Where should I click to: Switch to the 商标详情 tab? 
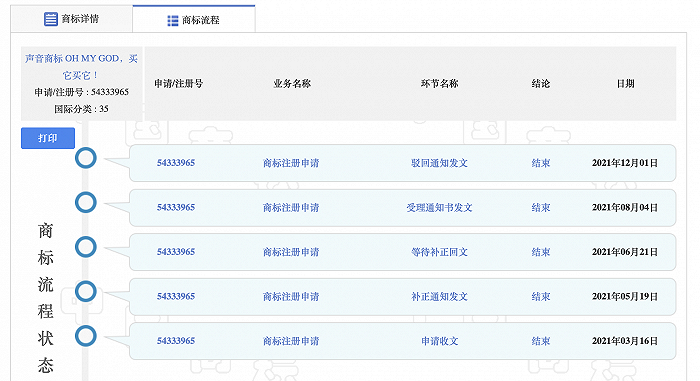pyautogui.click(x=71, y=19)
